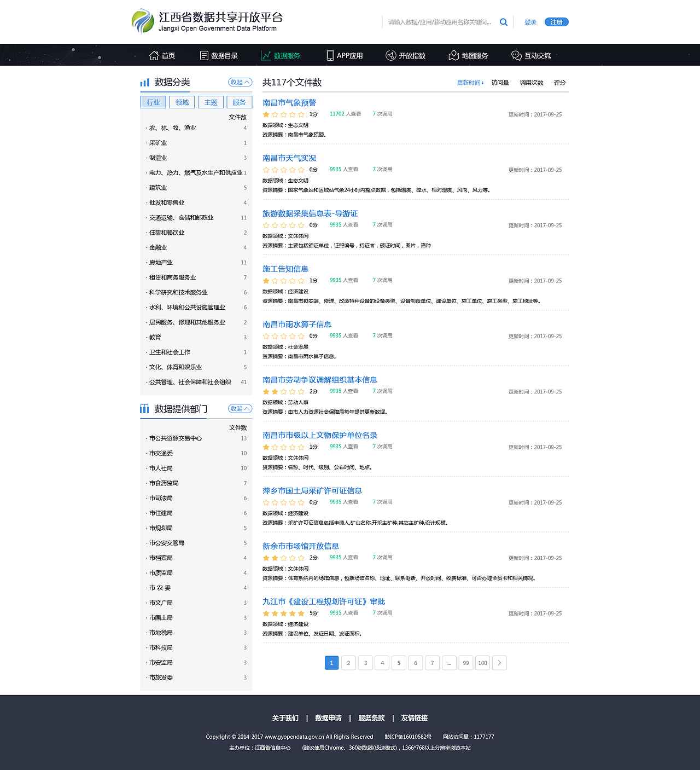Open the 施工告知信息 dataset
Viewport: 700px width, 770px height.
(x=285, y=269)
